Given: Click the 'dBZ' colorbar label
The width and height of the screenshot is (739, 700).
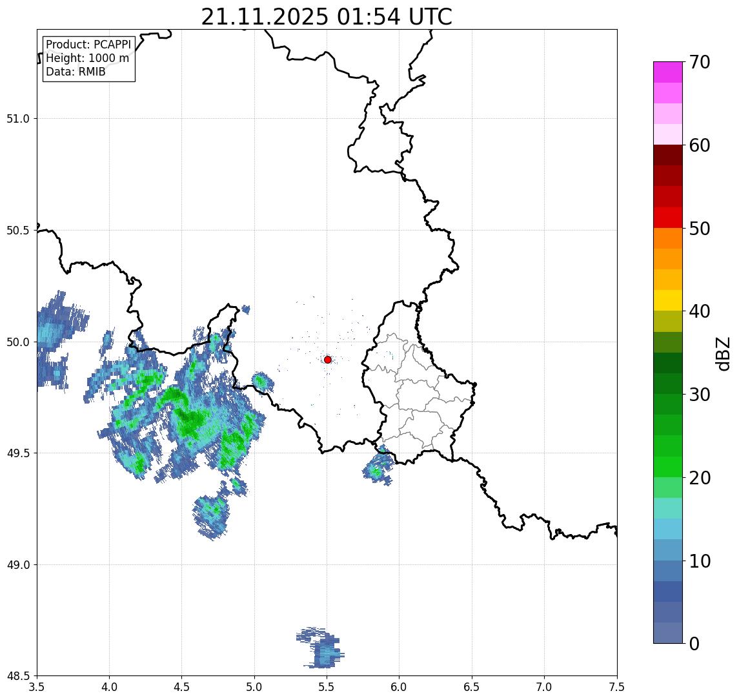Looking at the screenshot, I should click(722, 353).
